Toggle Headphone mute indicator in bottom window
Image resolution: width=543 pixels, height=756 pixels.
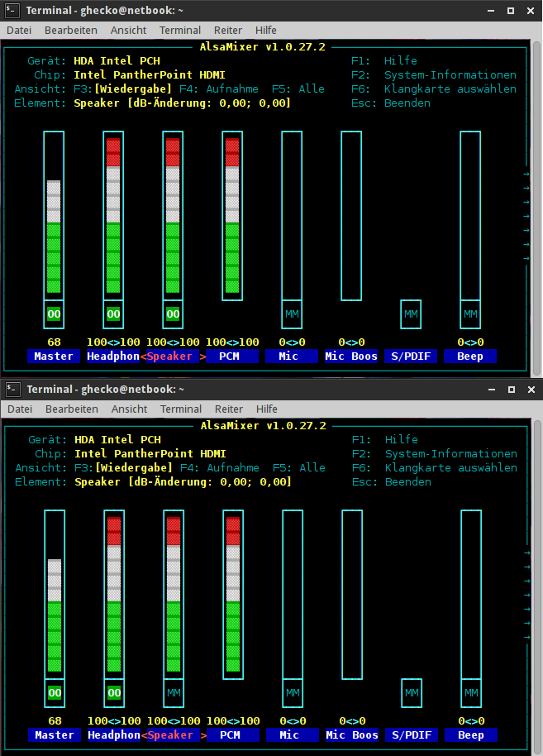tap(114, 693)
